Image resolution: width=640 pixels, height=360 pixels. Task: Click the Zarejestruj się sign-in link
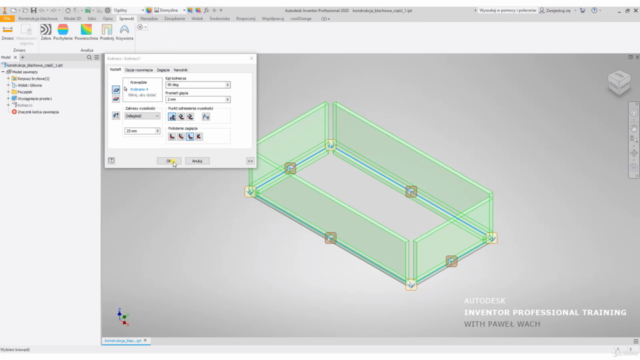coord(558,10)
